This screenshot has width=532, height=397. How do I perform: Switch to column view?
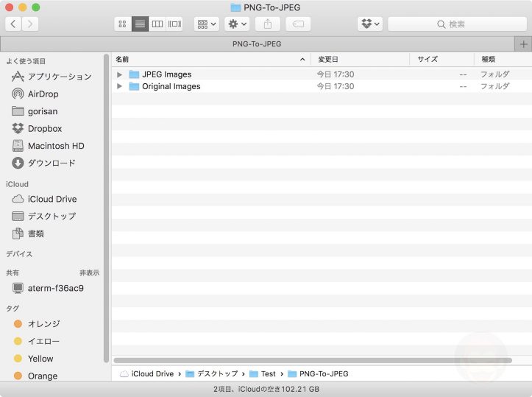[x=157, y=24]
